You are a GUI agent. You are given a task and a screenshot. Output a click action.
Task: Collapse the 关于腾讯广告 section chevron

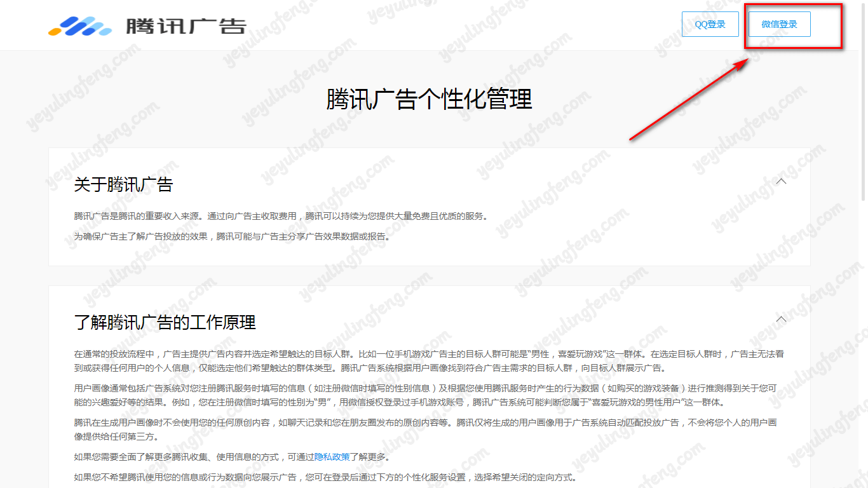click(782, 181)
